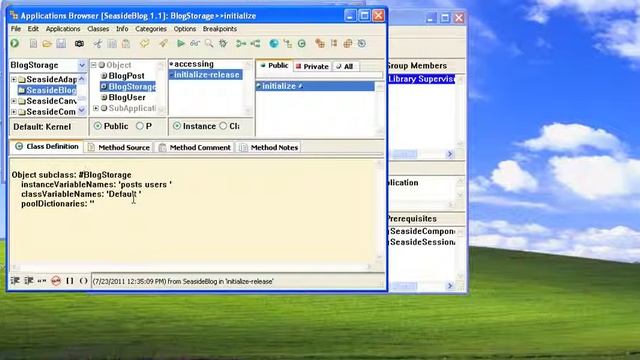The width and height of the screenshot is (640, 360).
Task: Click the Implementors branch toolbar icon
Action: click(x=255, y=44)
